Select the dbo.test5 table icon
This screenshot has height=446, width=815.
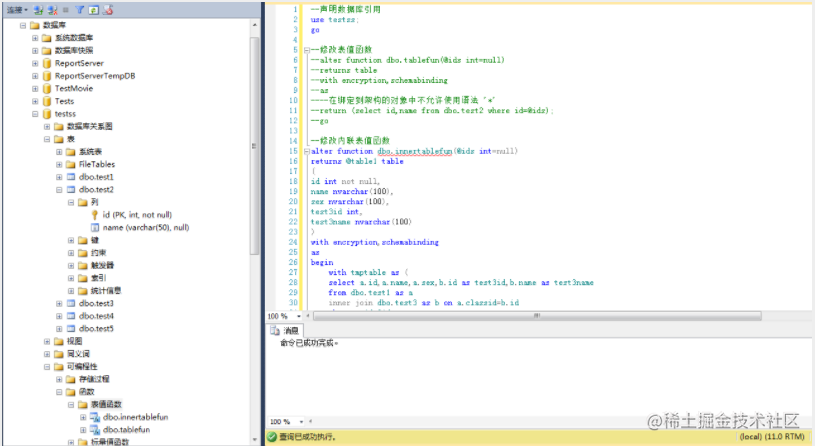pyautogui.click(x=71, y=329)
